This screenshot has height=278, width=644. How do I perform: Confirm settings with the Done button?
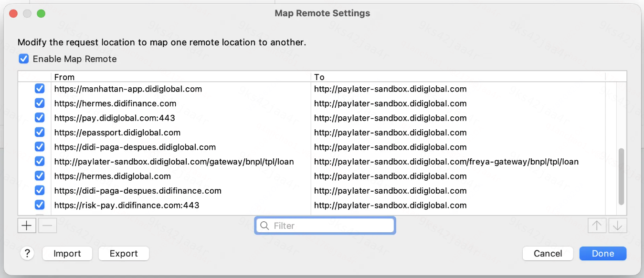[x=603, y=254]
